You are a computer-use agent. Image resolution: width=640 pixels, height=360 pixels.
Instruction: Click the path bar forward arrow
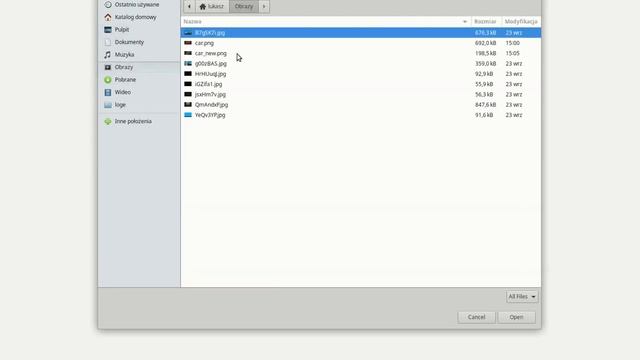click(x=264, y=6)
